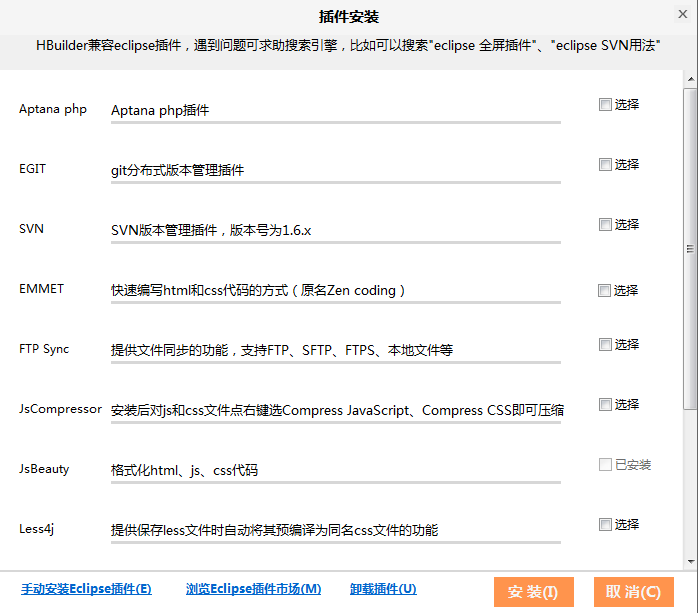Screen dimensions: 698x613
Task: Click the Aptana php plugin name
Action: pyautogui.click(x=53, y=110)
